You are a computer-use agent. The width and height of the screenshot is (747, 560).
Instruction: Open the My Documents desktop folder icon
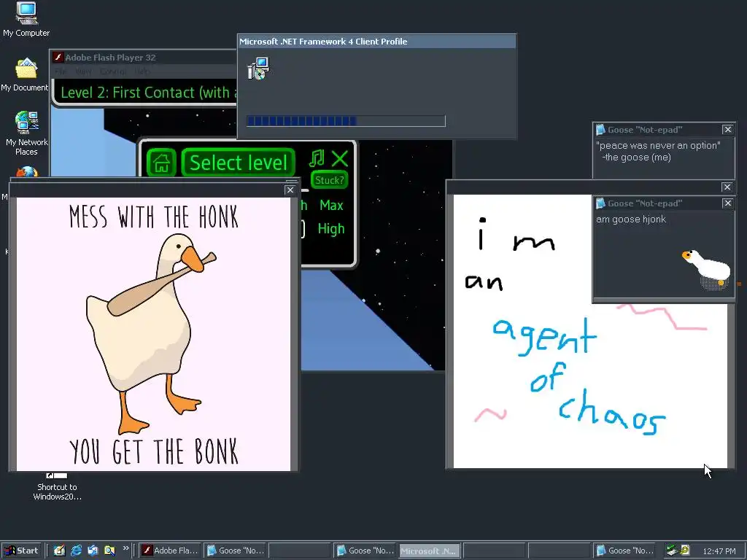[26, 74]
